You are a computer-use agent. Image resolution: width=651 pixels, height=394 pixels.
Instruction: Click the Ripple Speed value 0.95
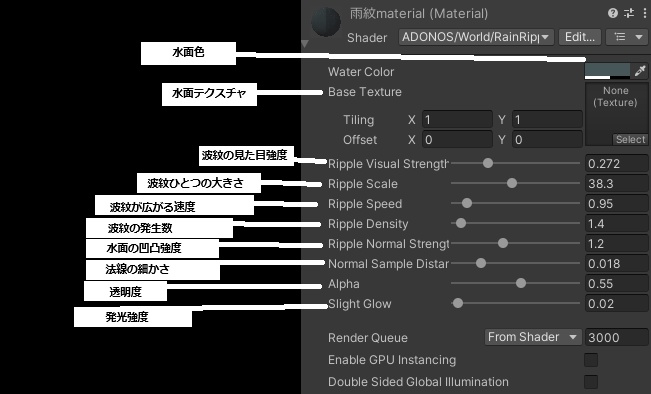[617, 203]
